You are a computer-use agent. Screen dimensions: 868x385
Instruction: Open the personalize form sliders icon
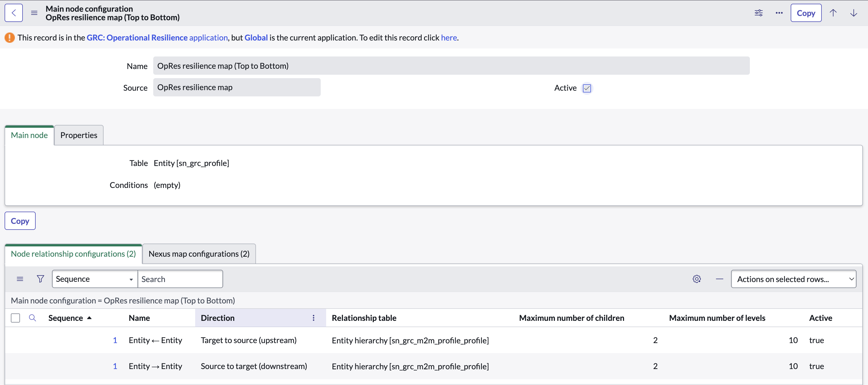[758, 13]
